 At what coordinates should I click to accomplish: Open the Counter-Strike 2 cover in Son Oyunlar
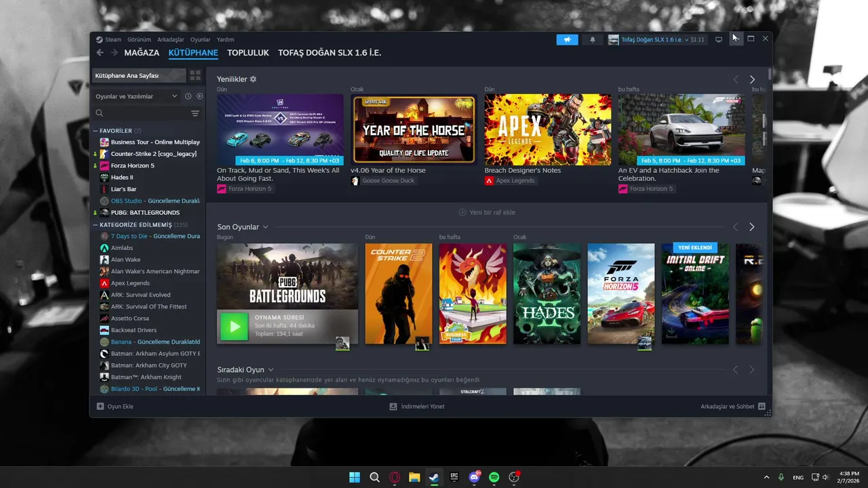point(398,293)
